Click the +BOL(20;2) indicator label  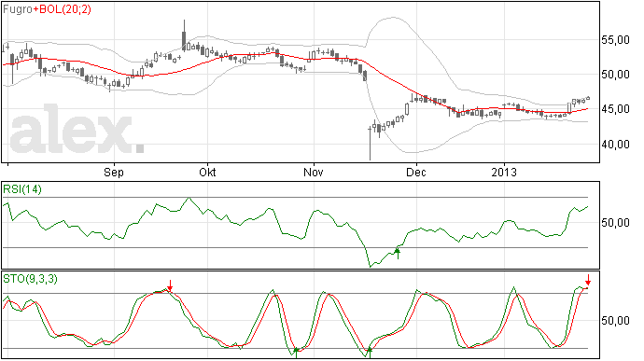(62, 9)
